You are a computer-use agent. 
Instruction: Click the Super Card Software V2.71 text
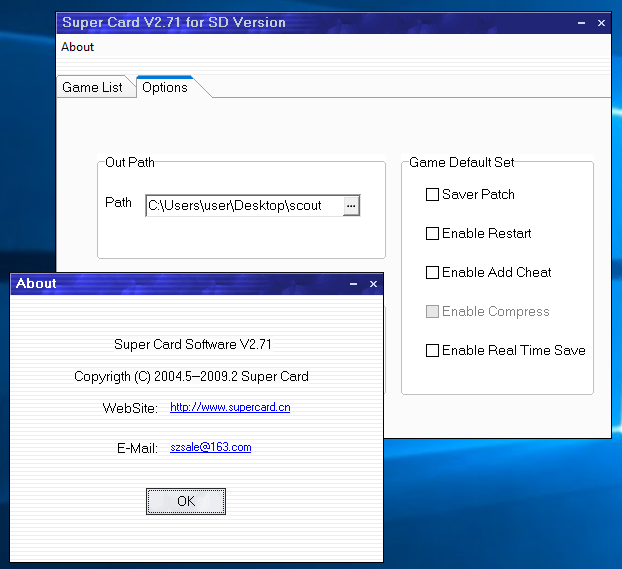click(193, 344)
